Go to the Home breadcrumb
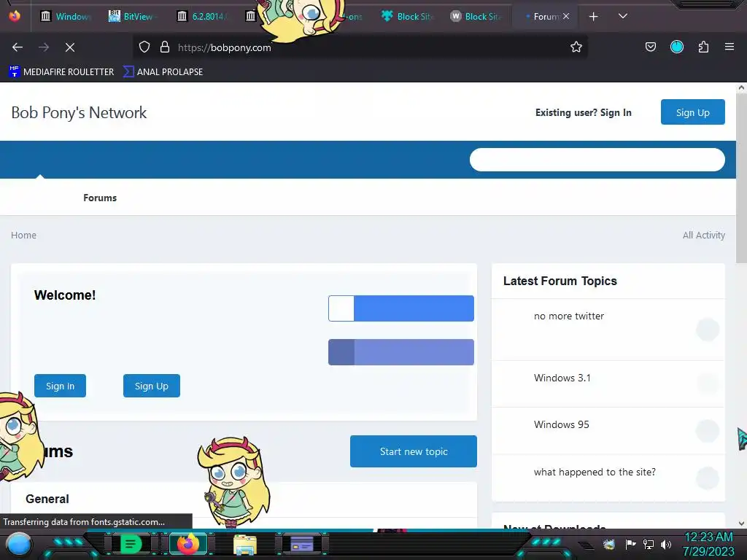 23,236
